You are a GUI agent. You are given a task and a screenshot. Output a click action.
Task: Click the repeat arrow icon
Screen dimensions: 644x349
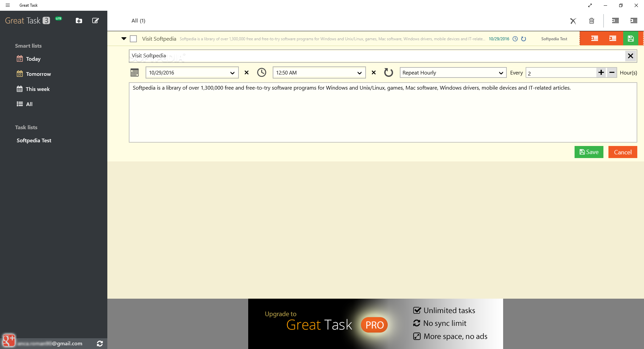[x=388, y=72]
